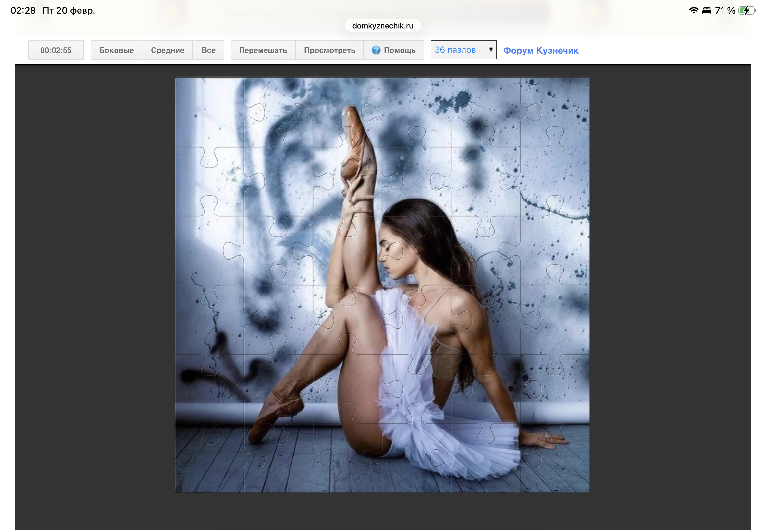Tap the bed sleep-focus status icon
Viewport: 766px width, 532px height.
[x=707, y=11]
